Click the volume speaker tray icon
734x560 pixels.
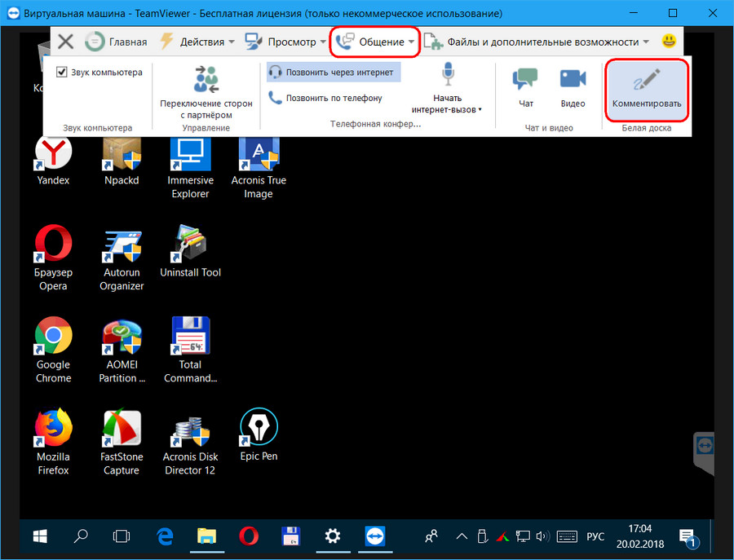point(542,536)
